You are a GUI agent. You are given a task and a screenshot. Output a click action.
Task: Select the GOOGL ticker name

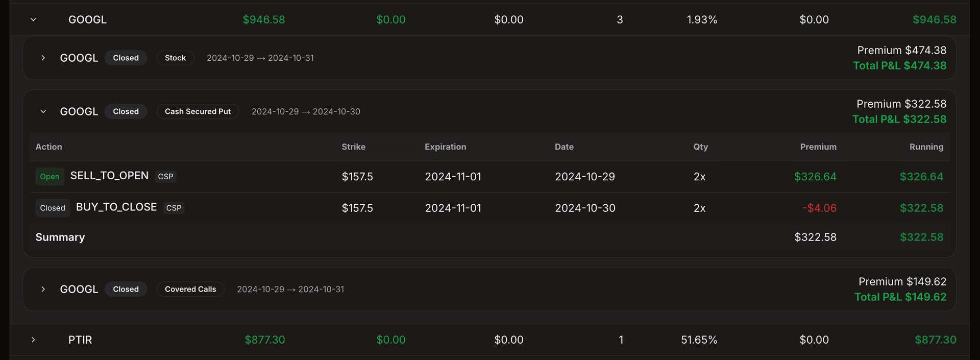click(87, 19)
